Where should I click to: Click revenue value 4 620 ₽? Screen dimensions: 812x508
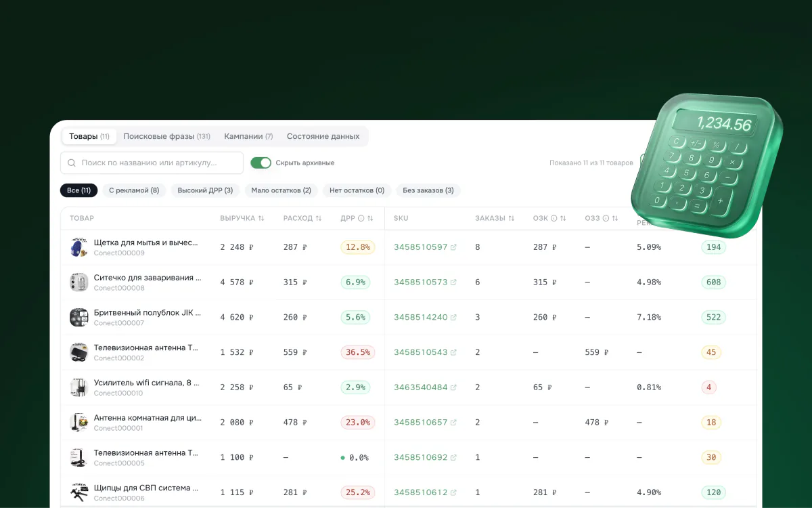237,318
